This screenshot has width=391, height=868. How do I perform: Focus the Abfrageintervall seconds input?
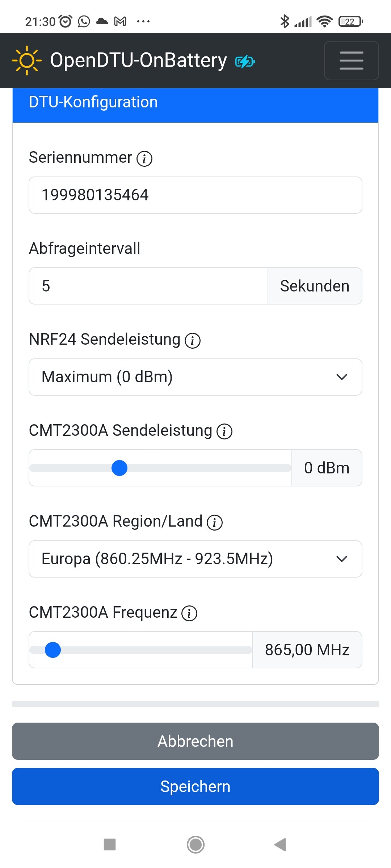[x=148, y=286]
